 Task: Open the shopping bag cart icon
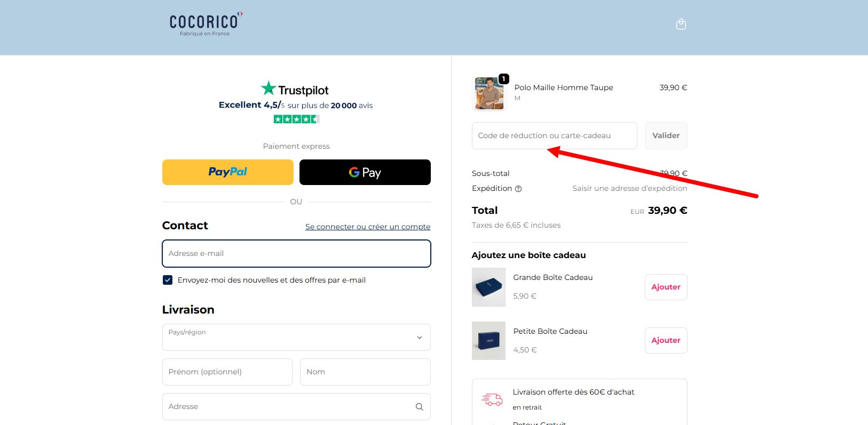[681, 24]
